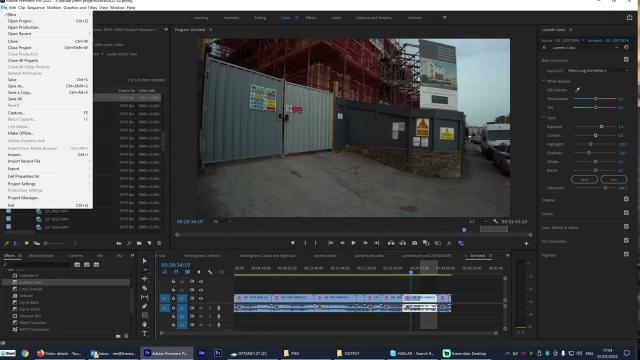
Task: Click the Extract button
Action: pos(403,243)
